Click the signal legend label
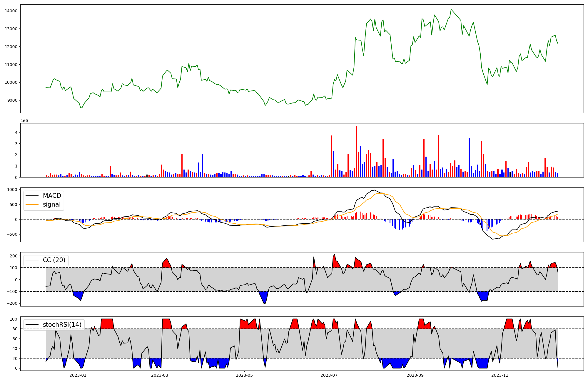 [x=51, y=205]
